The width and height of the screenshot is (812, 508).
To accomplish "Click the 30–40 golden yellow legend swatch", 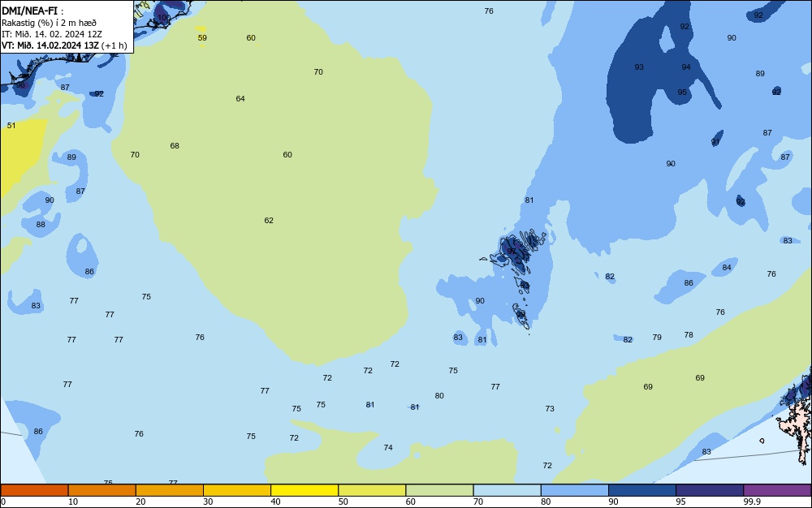I will point(237,490).
